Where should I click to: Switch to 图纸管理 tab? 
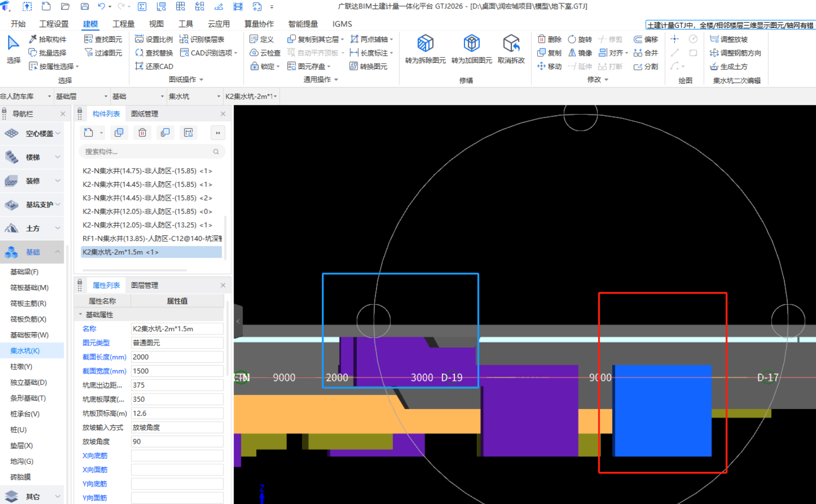tap(144, 114)
